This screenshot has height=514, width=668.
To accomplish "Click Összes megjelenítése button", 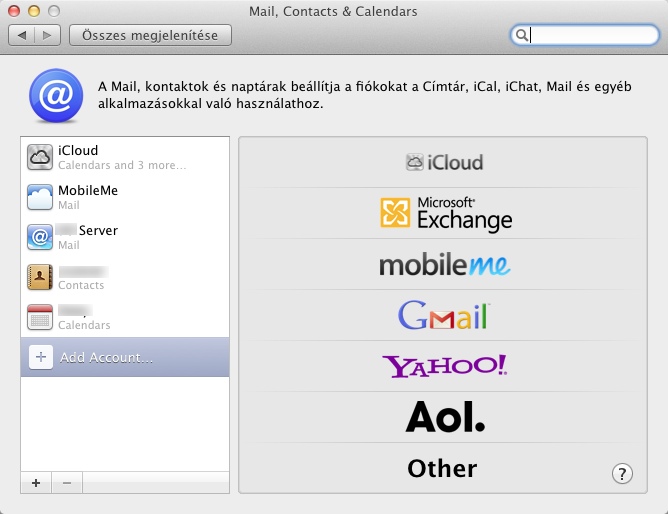I will (x=150, y=35).
